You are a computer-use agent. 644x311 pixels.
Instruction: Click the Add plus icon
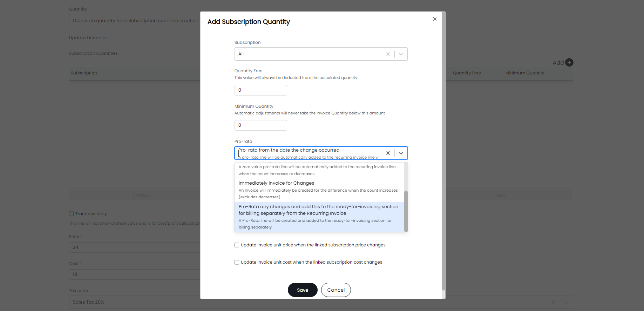569,62
